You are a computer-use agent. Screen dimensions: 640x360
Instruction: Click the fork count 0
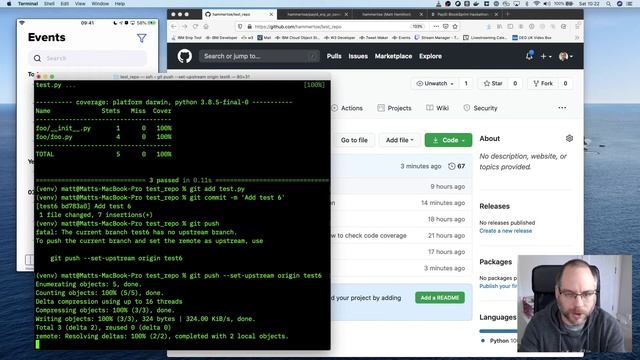565,83
